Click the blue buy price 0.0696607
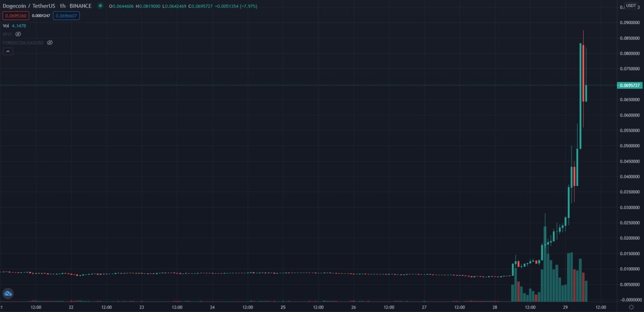Image resolution: width=644 pixels, height=312 pixels. coord(66,16)
